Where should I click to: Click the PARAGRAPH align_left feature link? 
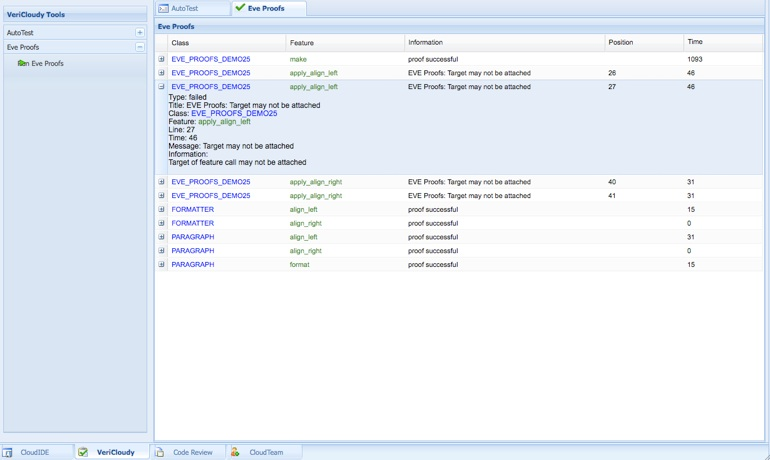point(303,237)
